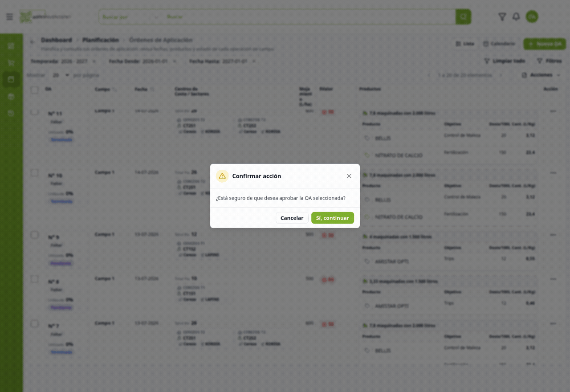Screen dimensions: 570x392
Task: Open row actions menu for N° 9
Action: tap(554, 234)
